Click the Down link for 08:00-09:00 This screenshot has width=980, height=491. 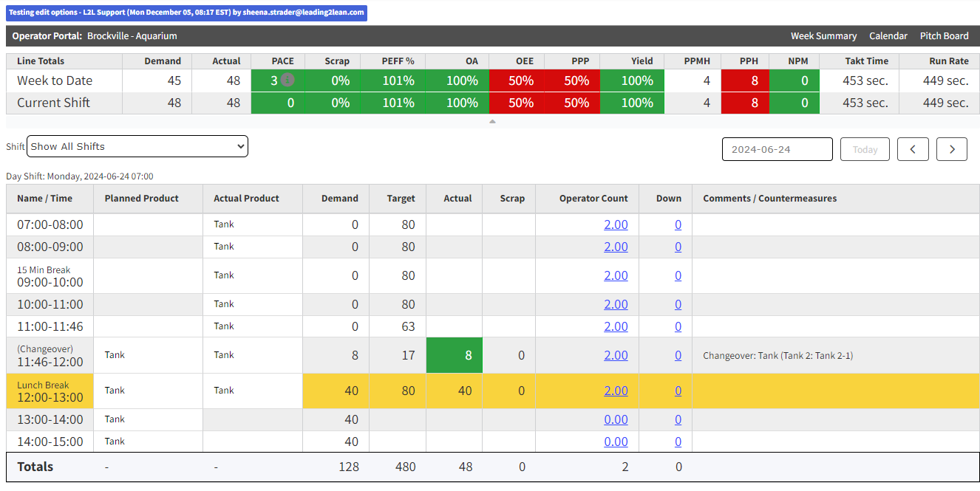(x=678, y=246)
